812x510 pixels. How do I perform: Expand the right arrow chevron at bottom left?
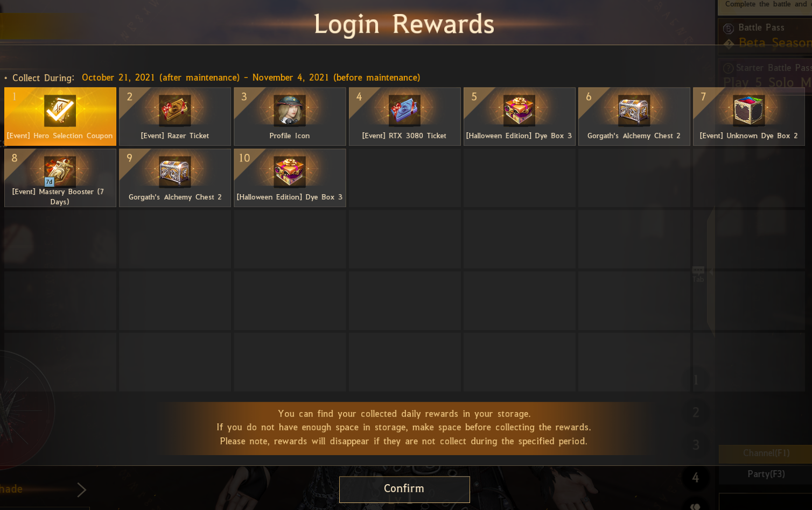[81, 490]
